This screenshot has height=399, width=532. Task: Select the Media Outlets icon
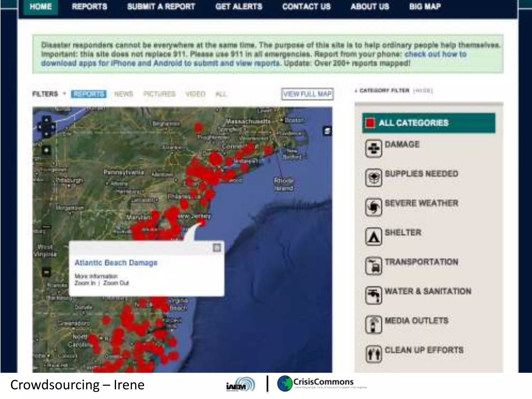point(374,325)
